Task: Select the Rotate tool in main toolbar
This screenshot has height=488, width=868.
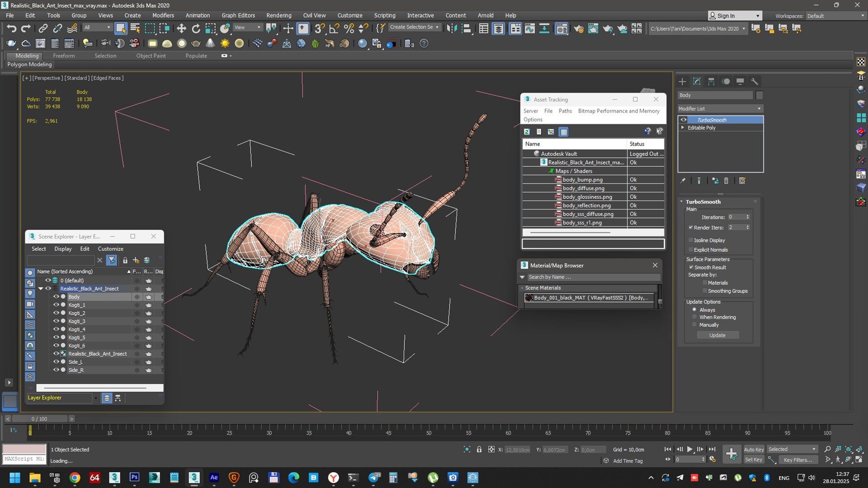Action: click(196, 29)
